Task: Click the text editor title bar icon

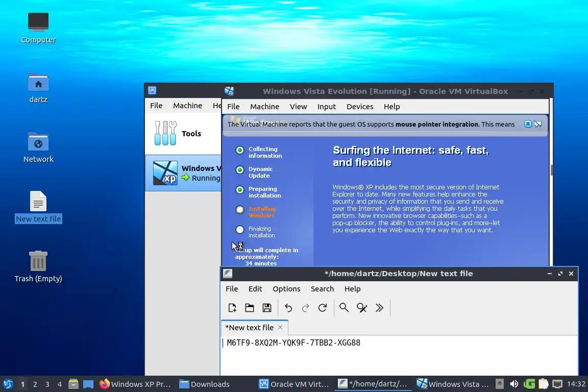Action: (228, 274)
